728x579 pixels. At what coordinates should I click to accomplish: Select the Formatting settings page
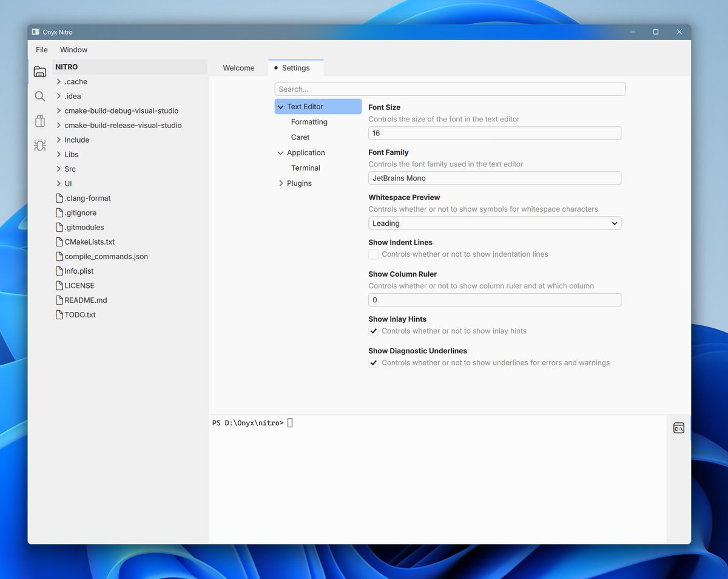click(309, 121)
